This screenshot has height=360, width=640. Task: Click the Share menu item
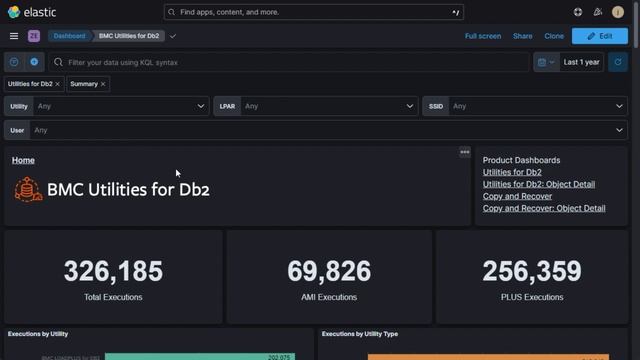(522, 36)
